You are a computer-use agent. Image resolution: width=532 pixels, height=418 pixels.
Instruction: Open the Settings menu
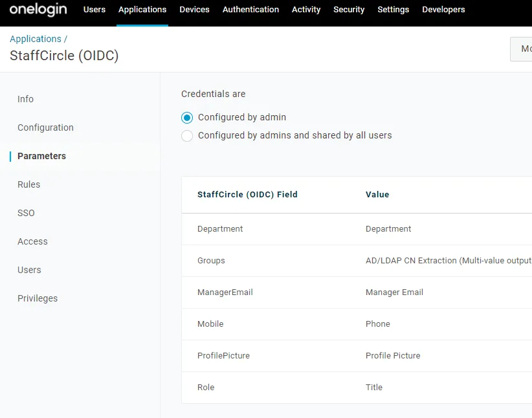pos(393,10)
